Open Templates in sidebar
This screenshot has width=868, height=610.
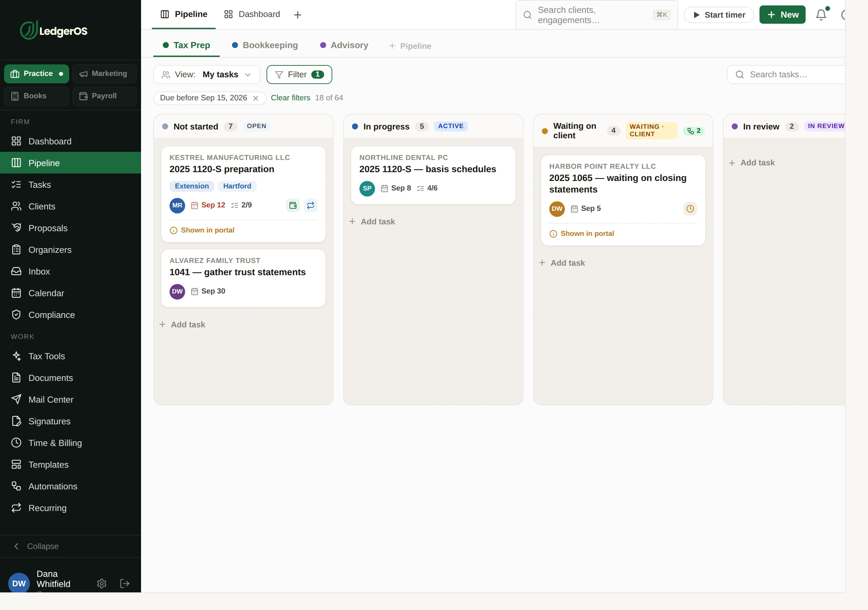[70, 465]
